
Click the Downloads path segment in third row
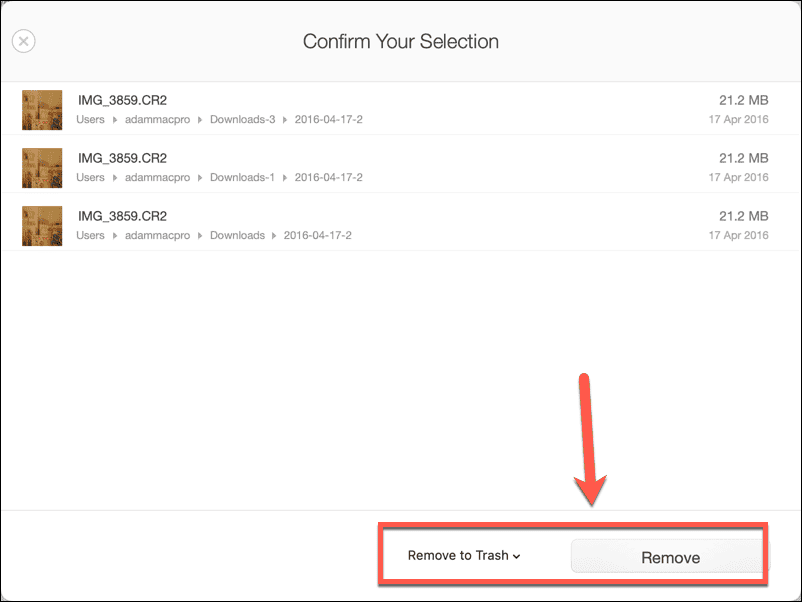[237, 235]
